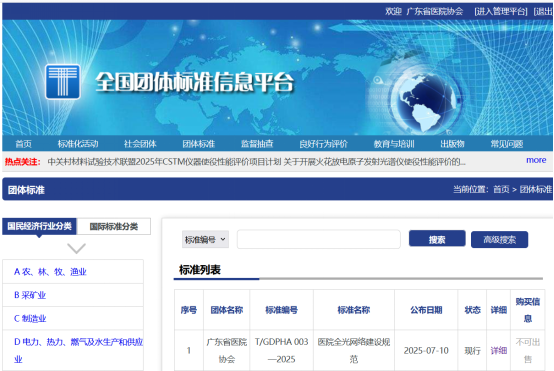
Task: Switch to 国际标准分类 tab
Action: (x=113, y=226)
